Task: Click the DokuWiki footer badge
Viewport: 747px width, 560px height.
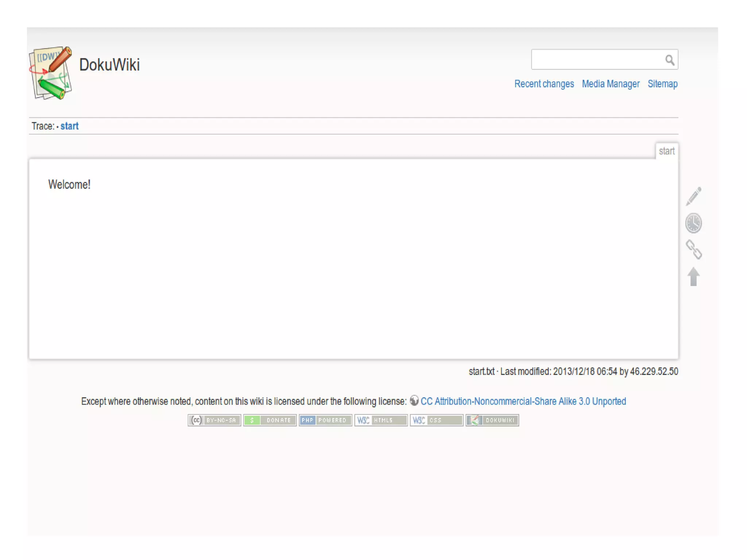Action: (492, 420)
